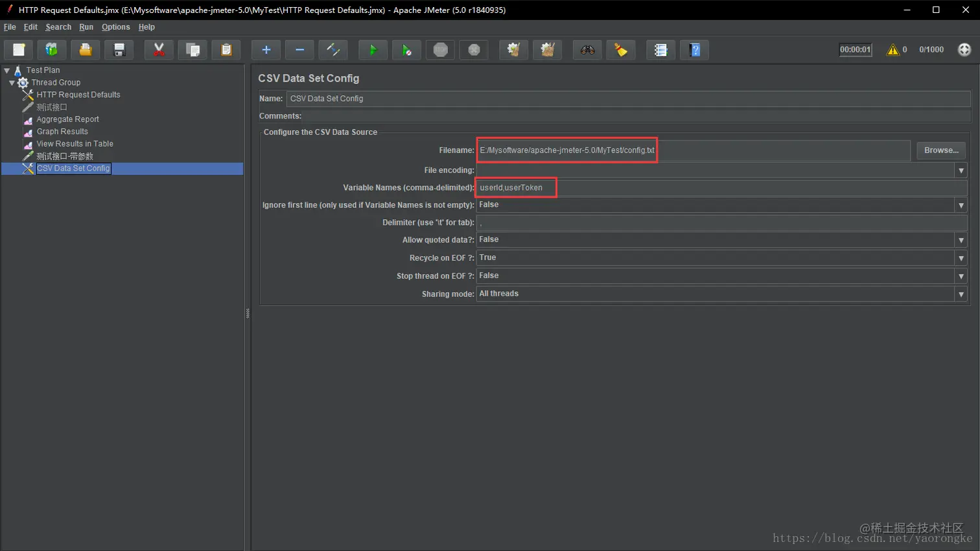Select Thread Group in the tree
This screenshot has height=551, width=980.
point(56,82)
